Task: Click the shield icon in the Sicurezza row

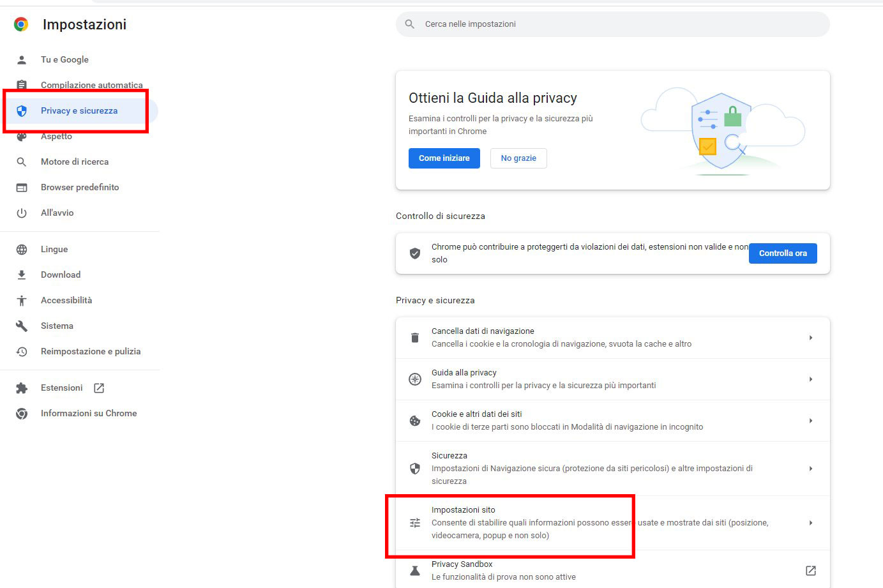Action: coord(415,469)
